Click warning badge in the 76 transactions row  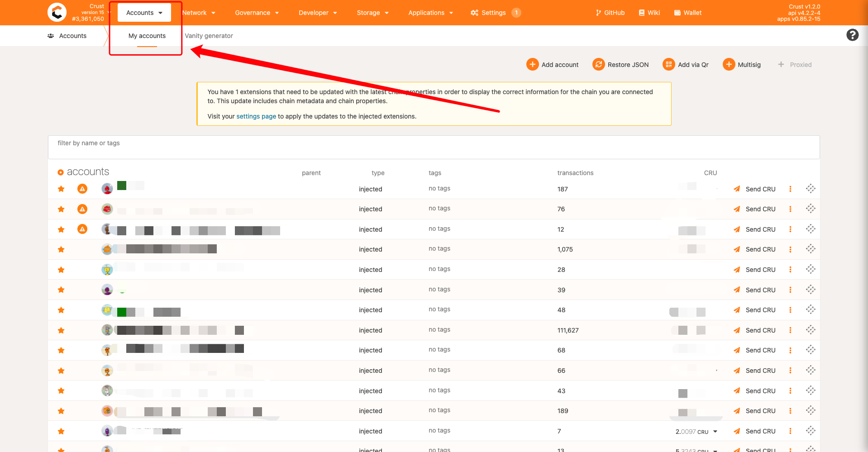pos(82,209)
